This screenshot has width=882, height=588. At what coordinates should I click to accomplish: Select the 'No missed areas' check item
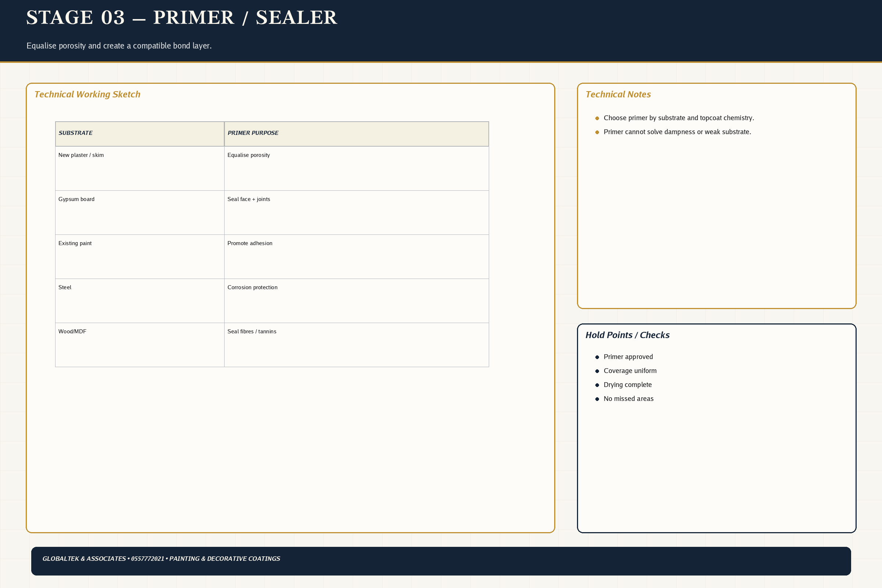pos(628,399)
